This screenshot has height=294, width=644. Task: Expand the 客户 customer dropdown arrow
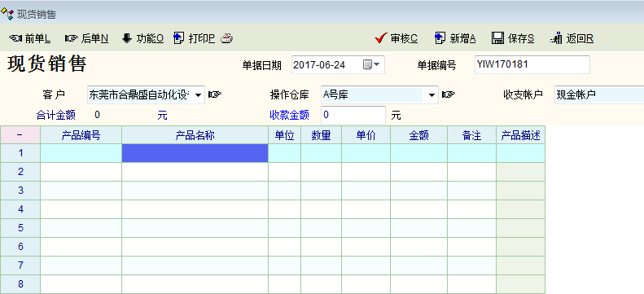click(198, 94)
